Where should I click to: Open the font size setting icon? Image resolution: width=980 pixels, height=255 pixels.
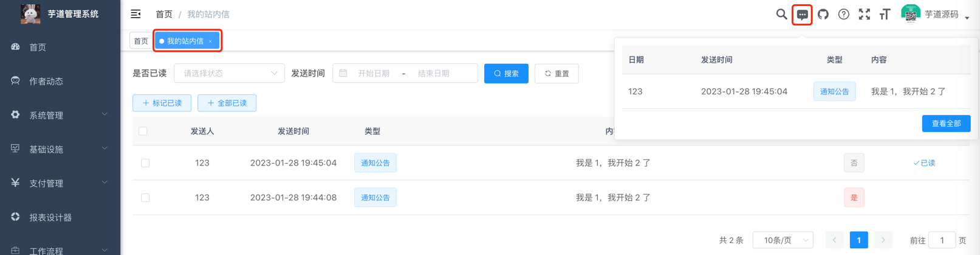(x=885, y=14)
